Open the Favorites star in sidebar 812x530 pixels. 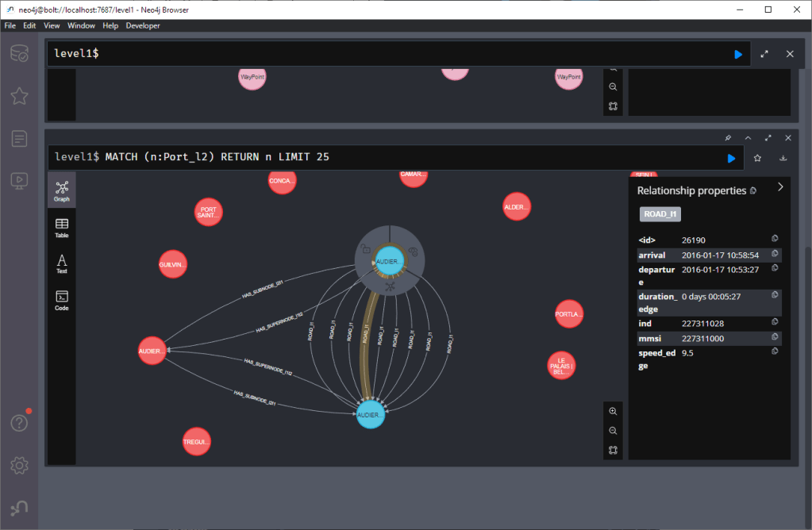point(19,96)
